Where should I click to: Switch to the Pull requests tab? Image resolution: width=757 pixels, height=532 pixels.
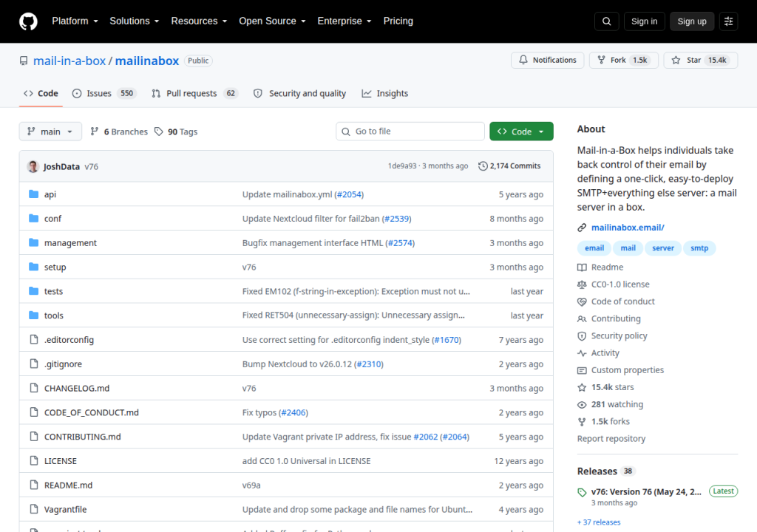195,93
